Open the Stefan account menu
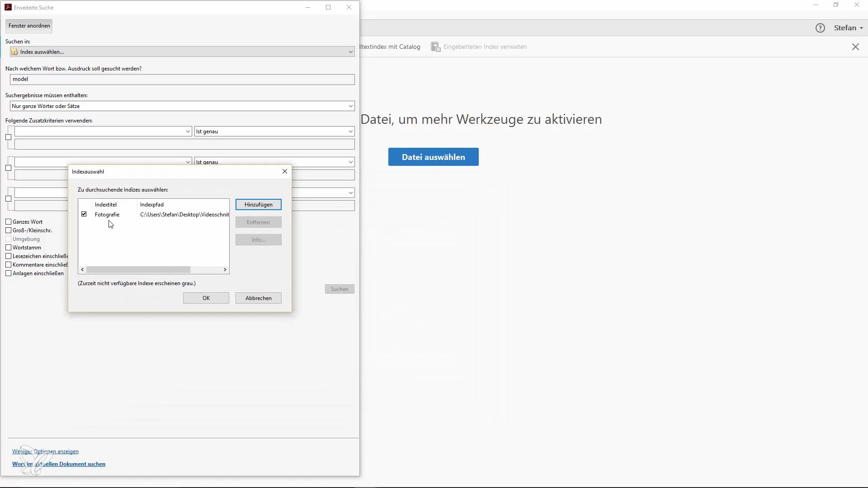The width and height of the screenshot is (868, 488). click(x=849, y=28)
